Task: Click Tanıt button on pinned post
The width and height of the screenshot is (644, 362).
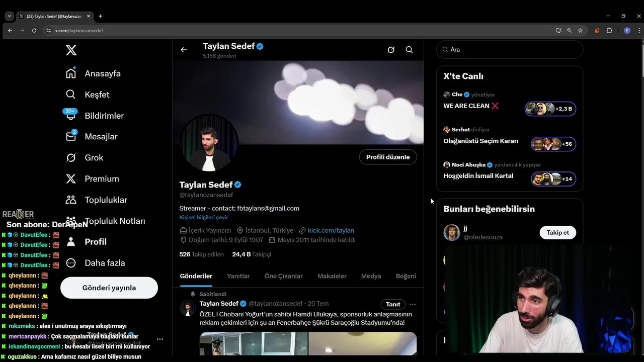Action: tap(393, 304)
